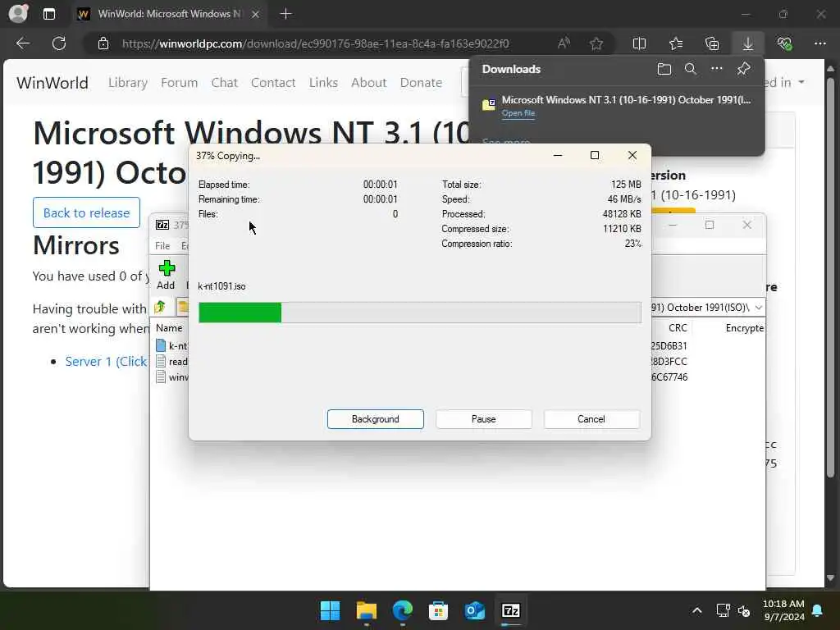
Task: Switch to 7-Zip taskbar icon
Action: 510,610
